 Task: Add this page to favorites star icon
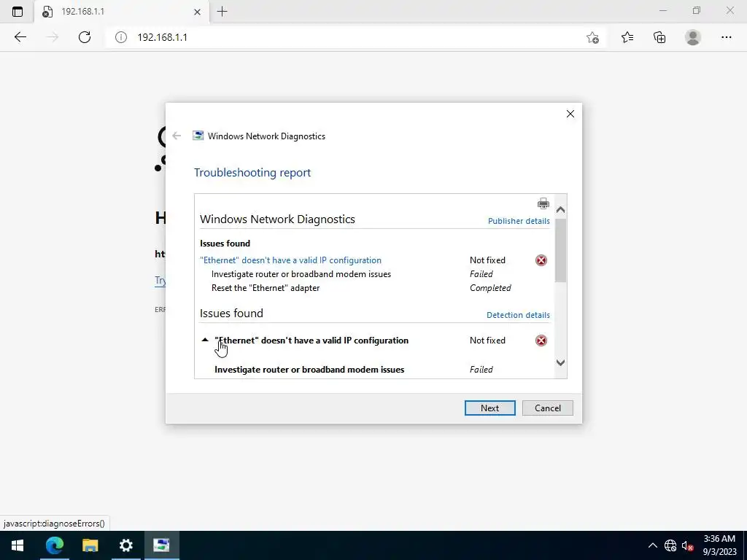pos(592,37)
